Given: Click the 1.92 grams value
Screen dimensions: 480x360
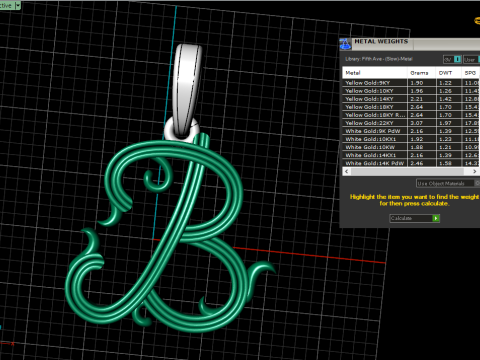Looking at the screenshot, I should tap(417, 139).
